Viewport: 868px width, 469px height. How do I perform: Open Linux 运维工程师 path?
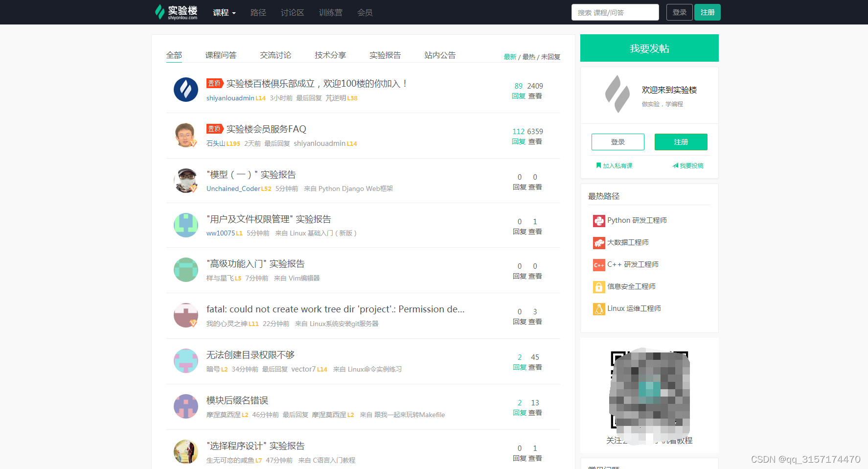(x=627, y=309)
